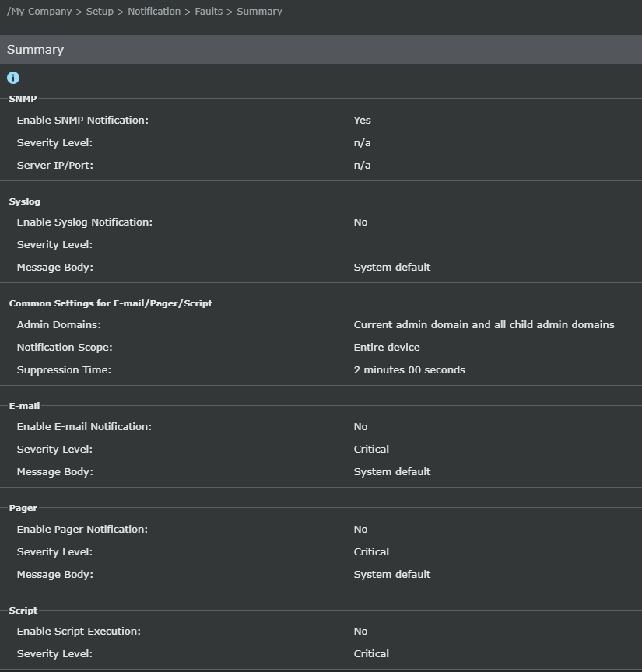Open the /My Company breadcrumb link

click(x=40, y=12)
